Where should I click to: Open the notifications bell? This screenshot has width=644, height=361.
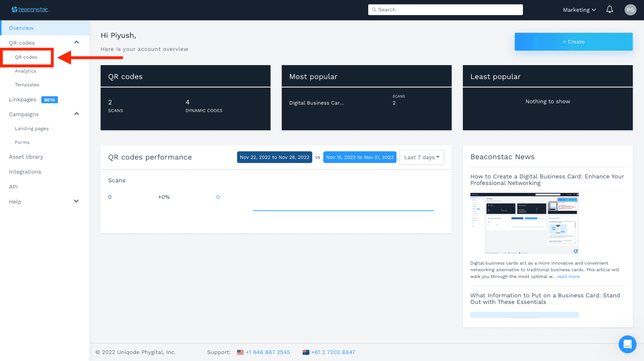610,10
